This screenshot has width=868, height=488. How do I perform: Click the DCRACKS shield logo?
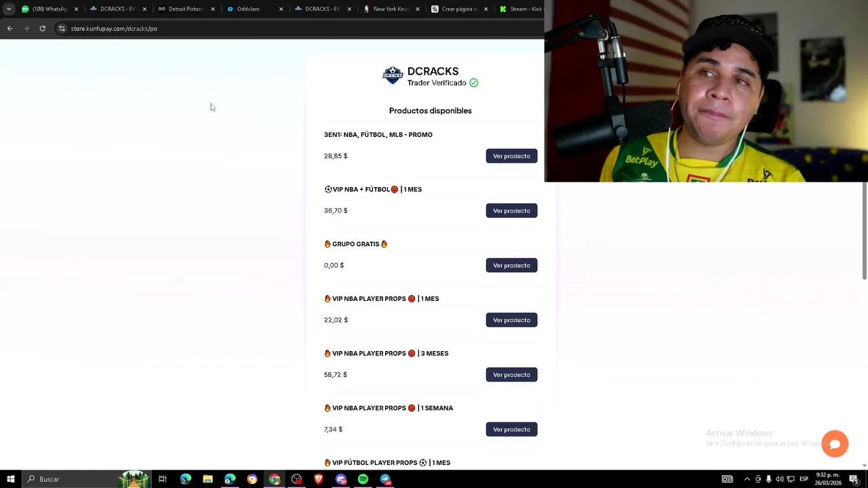393,75
